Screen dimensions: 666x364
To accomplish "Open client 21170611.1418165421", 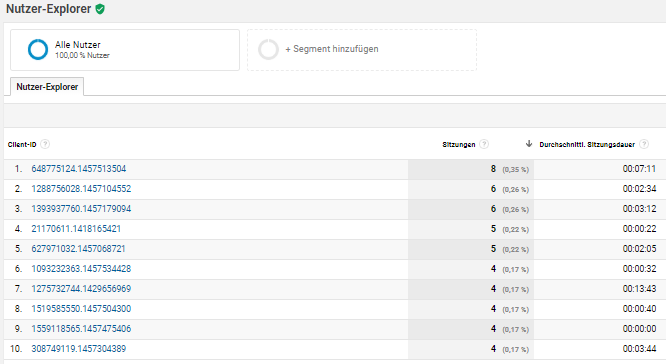I will [x=76, y=229].
